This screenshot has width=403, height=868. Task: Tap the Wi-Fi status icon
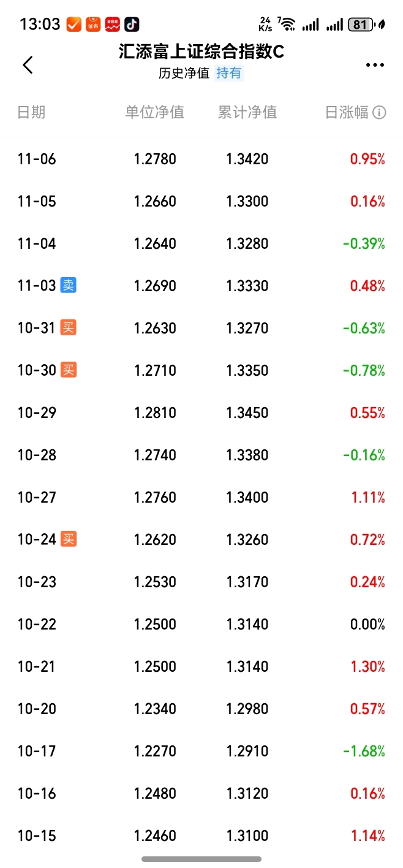[286, 25]
